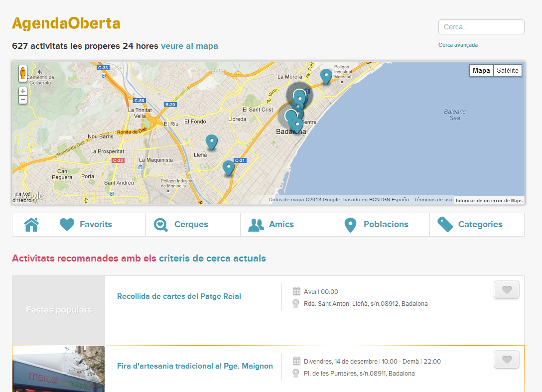Click the Categories tag icon
542x392 pixels.
[445, 225]
